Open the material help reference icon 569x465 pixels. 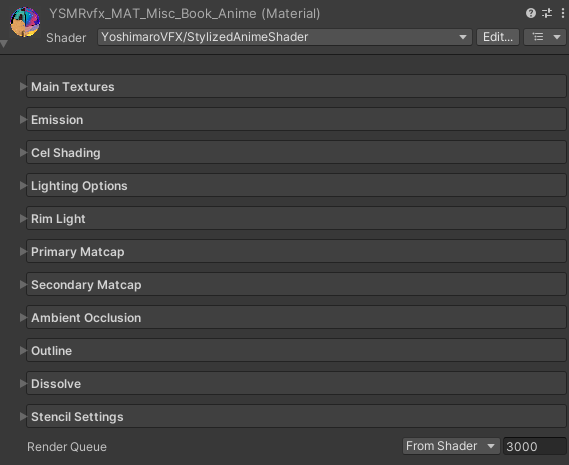[x=531, y=13]
